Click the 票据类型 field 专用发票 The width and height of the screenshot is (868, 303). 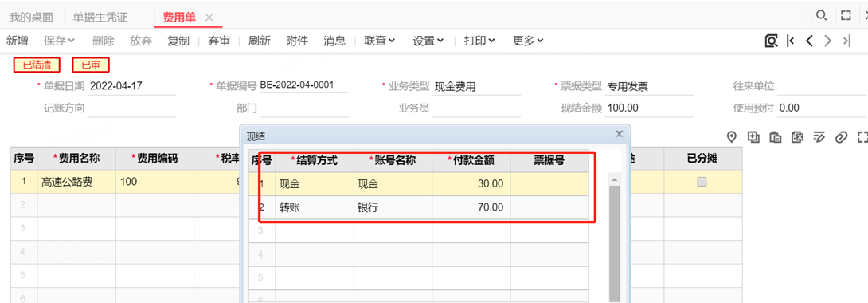pyautogui.click(x=649, y=86)
